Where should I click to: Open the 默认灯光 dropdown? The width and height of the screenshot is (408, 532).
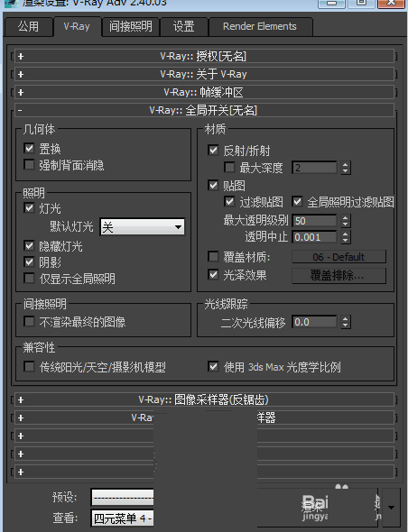pyautogui.click(x=143, y=227)
